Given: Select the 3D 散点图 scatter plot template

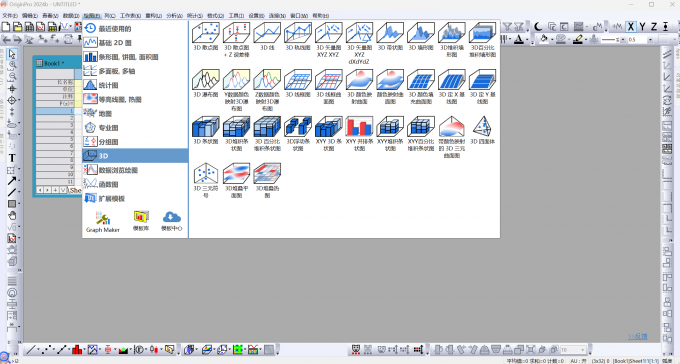Looking at the screenshot, I should click(206, 37).
